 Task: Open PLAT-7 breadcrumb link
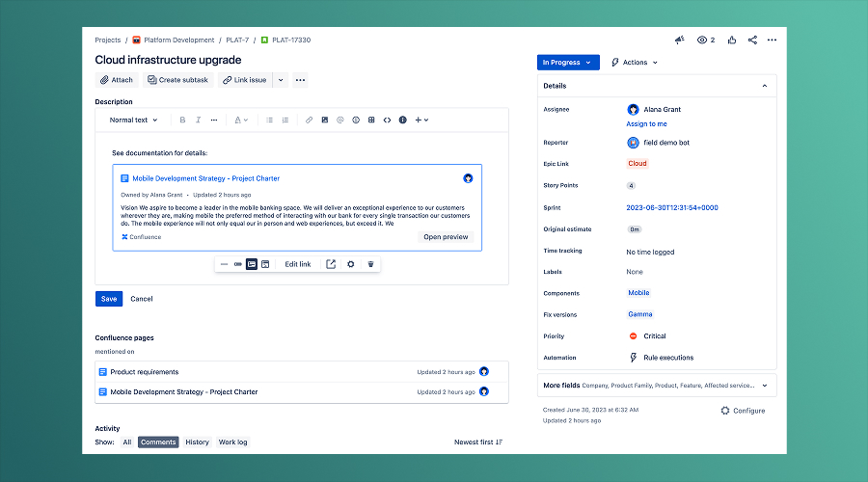pyautogui.click(x=237, y=40)
